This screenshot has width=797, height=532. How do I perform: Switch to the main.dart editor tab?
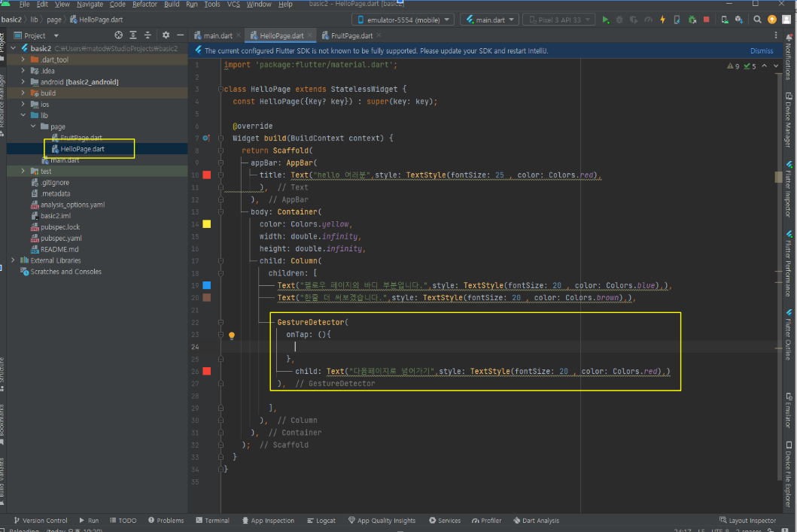click(x=218, y=35)
